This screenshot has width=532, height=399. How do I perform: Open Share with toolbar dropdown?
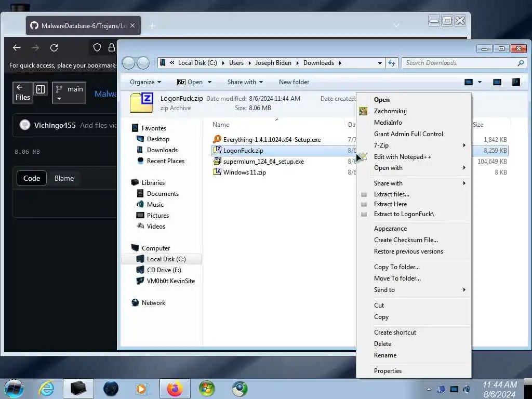(245, 82)
